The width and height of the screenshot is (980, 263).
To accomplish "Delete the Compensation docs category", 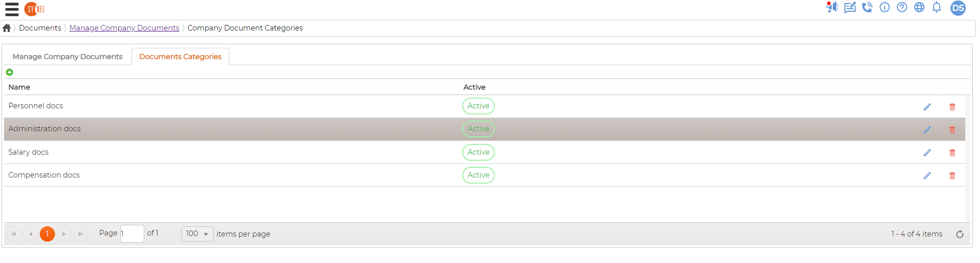I will pos(952,176).
